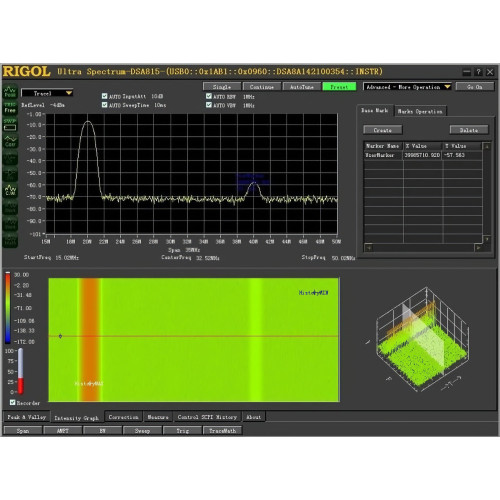Screen dimensions: 500x500
Task: Click the Marker Name column header
Action: tap(383, 146)
